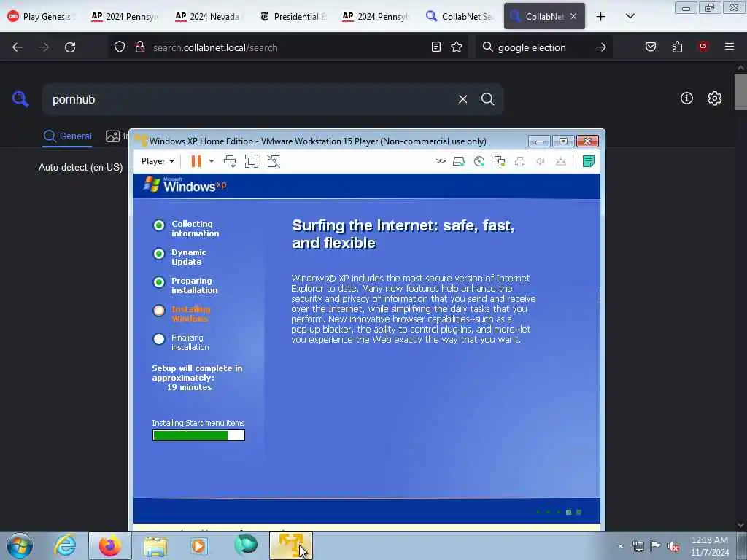Click the browser page vertical scrollbar thumb

[x=740, y=93]
